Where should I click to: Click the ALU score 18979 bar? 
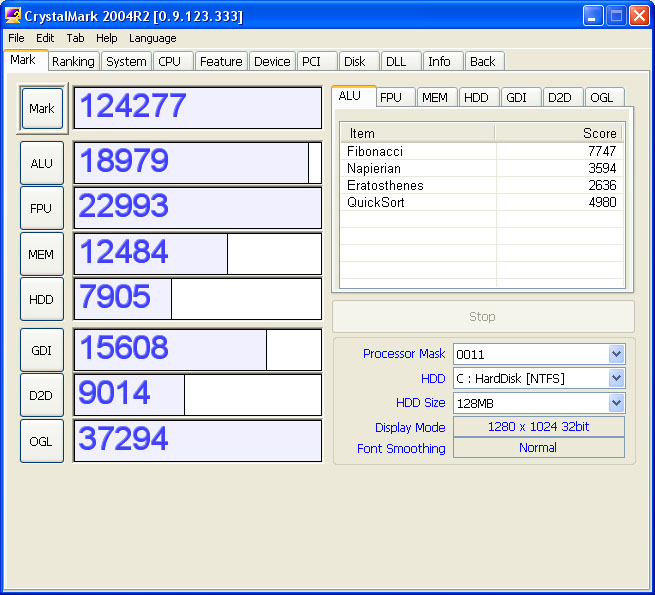(x=198, y=163)
